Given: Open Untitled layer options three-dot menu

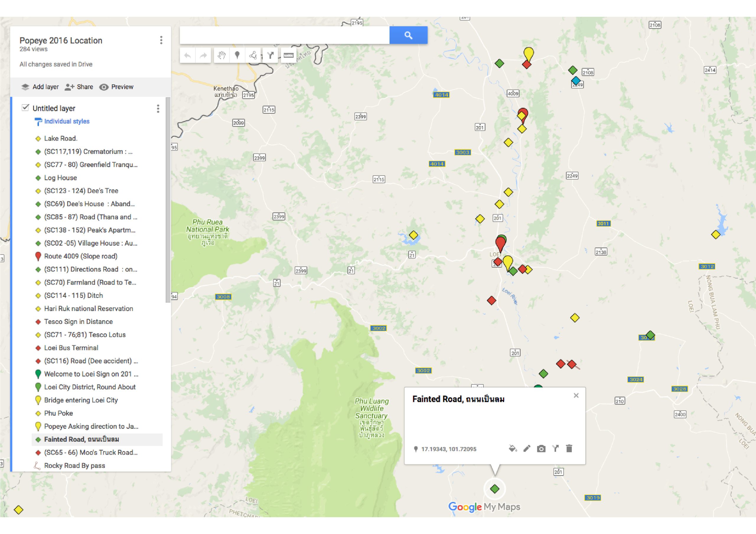Looking at the screenshot, I should pyautogui.click(x=158, y=109).
